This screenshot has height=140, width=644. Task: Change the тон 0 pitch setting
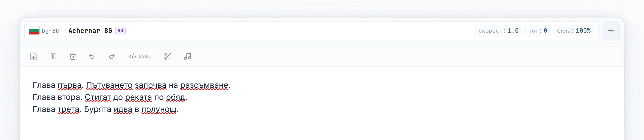[x=538, y=31]
